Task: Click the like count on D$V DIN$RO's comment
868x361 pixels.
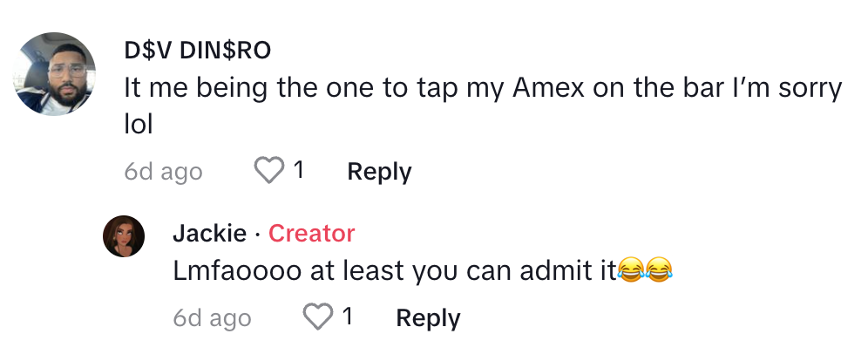Action: click(299, 171)
